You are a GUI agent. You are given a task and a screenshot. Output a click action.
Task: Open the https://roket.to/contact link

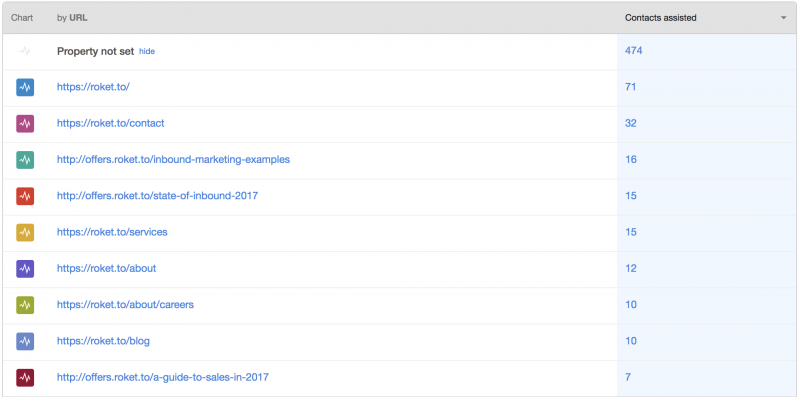coord(111,123)
